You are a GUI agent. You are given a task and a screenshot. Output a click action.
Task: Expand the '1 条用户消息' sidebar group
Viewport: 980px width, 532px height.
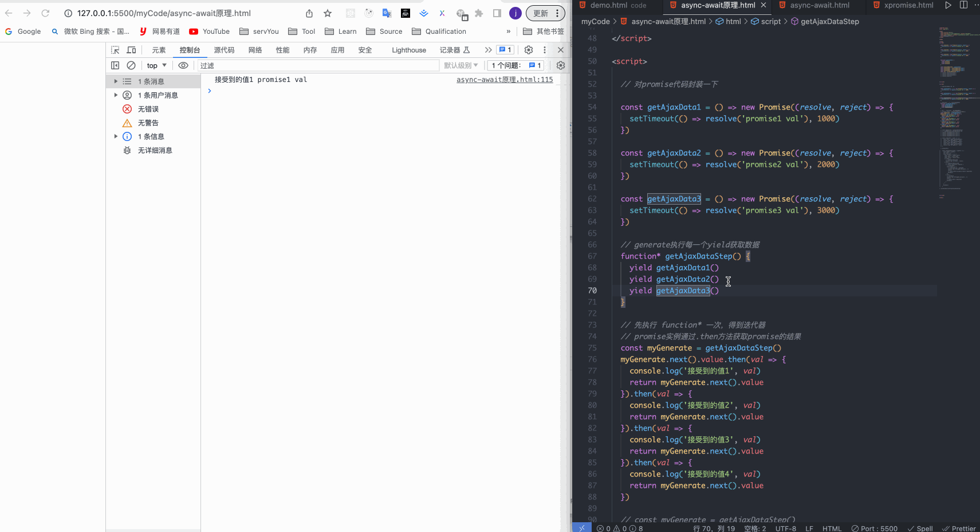tap(116, 95)
